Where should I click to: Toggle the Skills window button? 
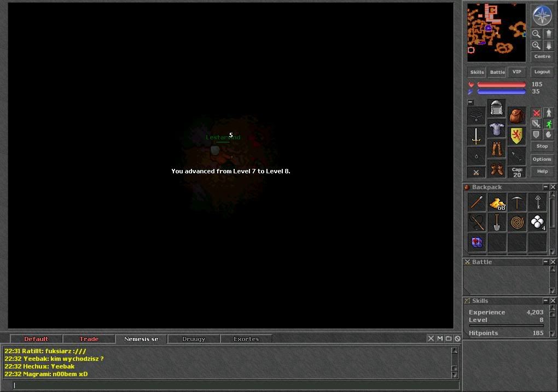[x=477, y=72]
